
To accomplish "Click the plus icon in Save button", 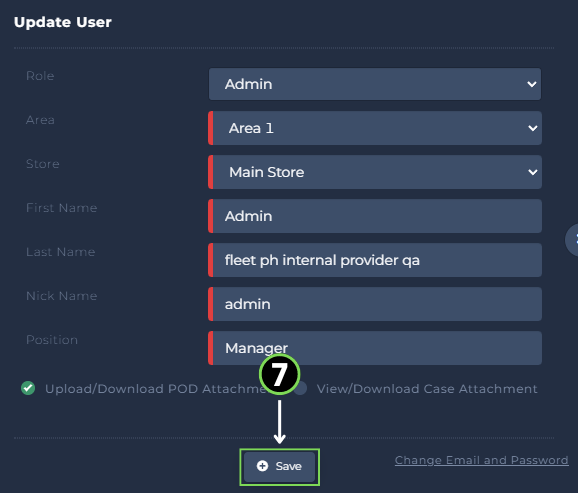I will (x=262, y=466).
